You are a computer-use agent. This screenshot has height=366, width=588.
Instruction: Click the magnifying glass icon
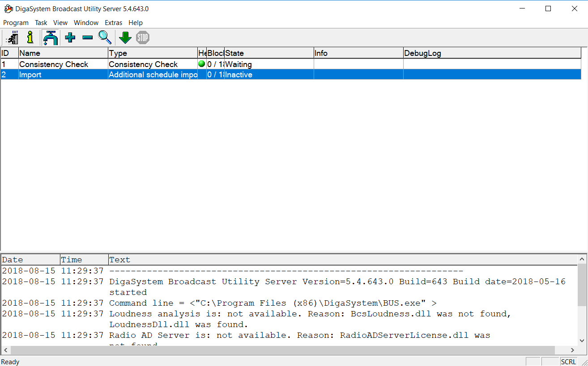[105, 38]
